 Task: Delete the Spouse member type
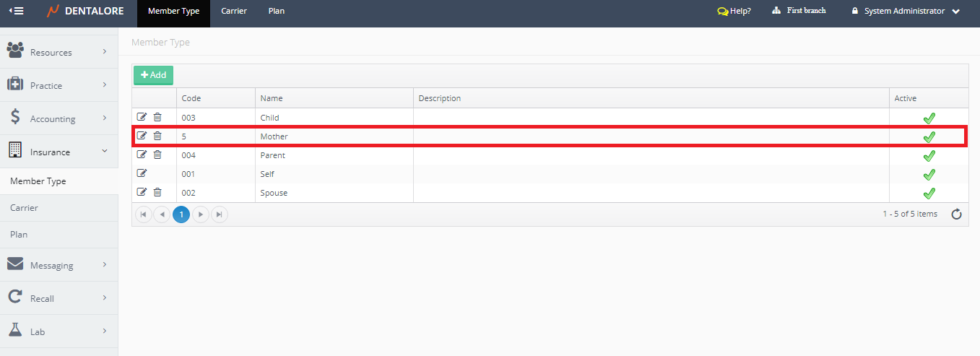coord(157,192)
